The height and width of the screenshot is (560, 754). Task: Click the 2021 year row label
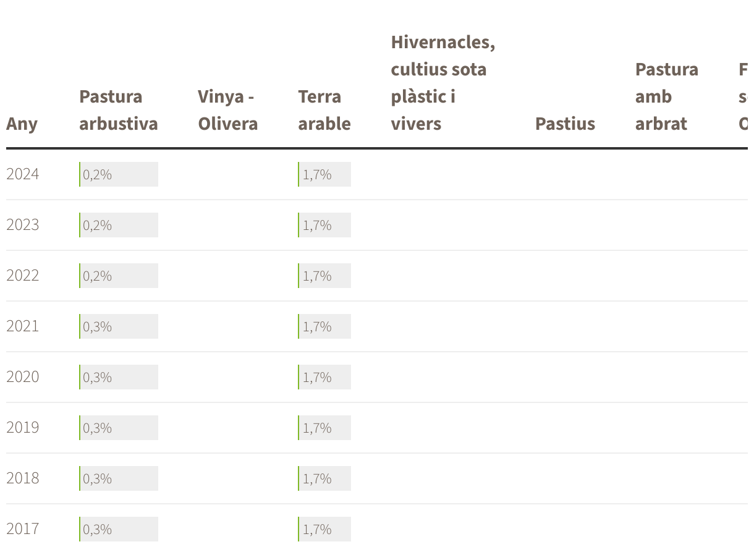[23, 326]
